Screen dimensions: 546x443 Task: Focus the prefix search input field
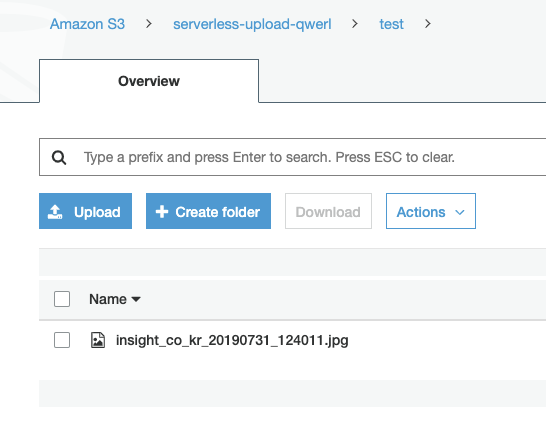click(x=292, y=157)
